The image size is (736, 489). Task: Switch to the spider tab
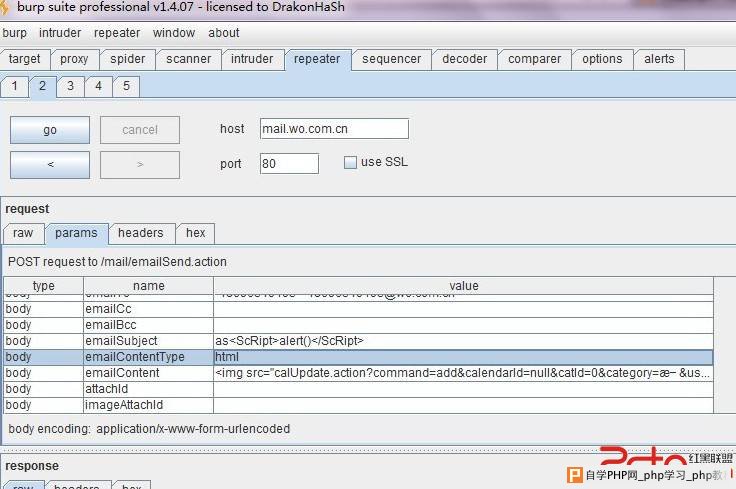click(x=128, y=59)
